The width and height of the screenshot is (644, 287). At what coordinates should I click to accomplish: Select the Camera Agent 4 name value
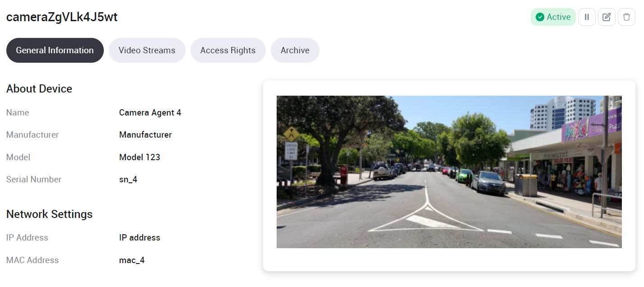(x=150, y=113)
